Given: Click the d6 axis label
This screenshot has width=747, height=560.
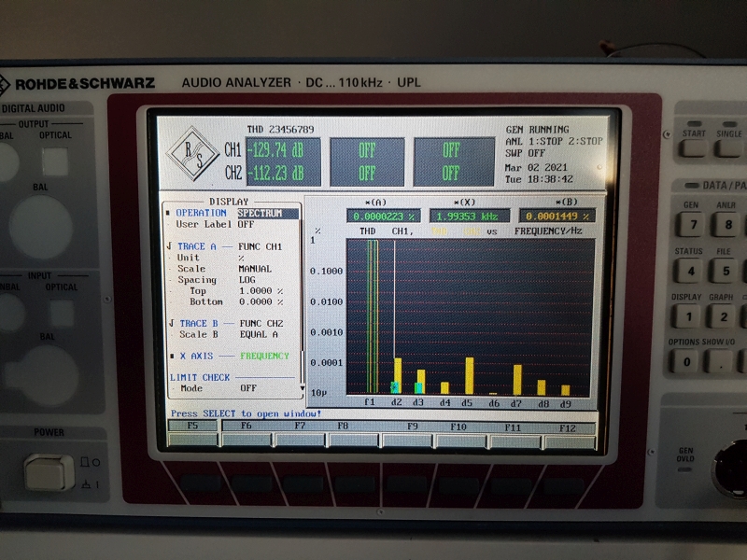Looking at the screenshot, I should coord(494,404).
